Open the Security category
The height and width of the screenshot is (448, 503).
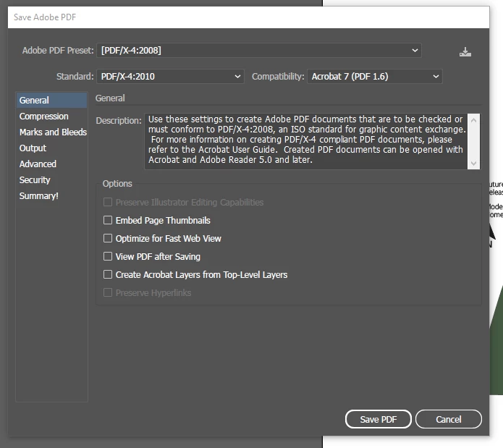tap(51, 180)
